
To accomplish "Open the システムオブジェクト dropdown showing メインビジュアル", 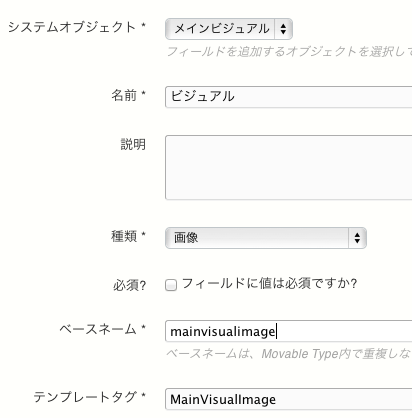I will 229,29.
